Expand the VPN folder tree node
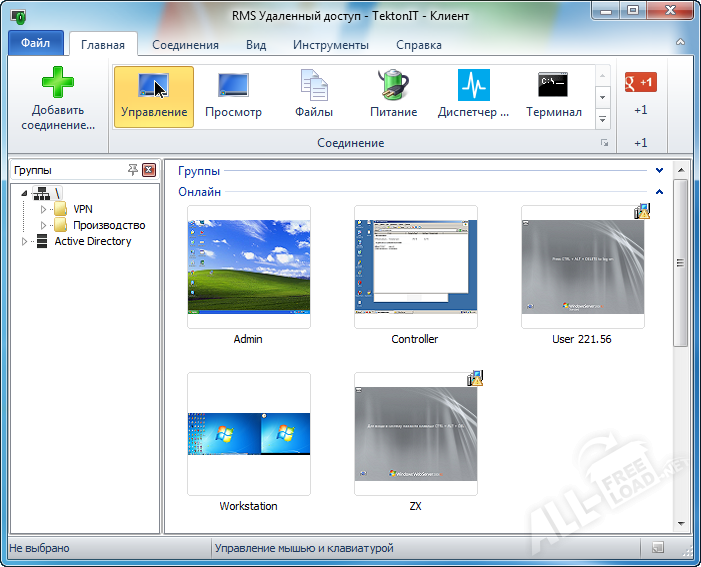701x567 pixels. click(43, 210)
